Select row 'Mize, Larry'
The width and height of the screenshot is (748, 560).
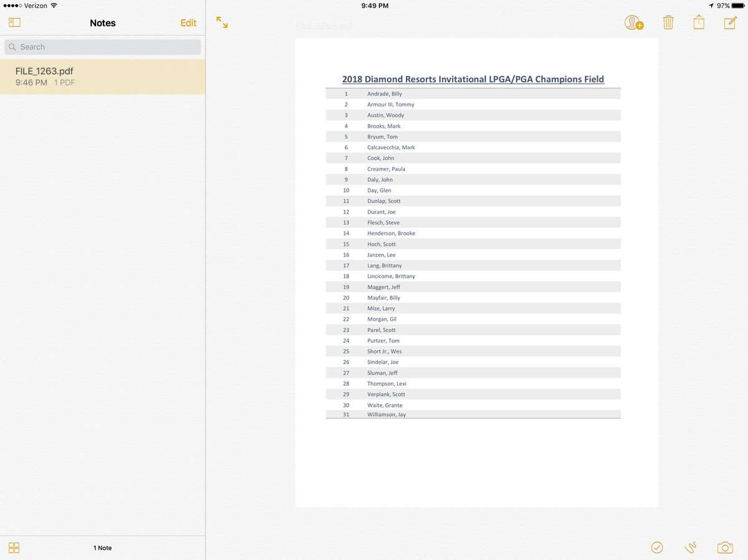pos(473,308)
